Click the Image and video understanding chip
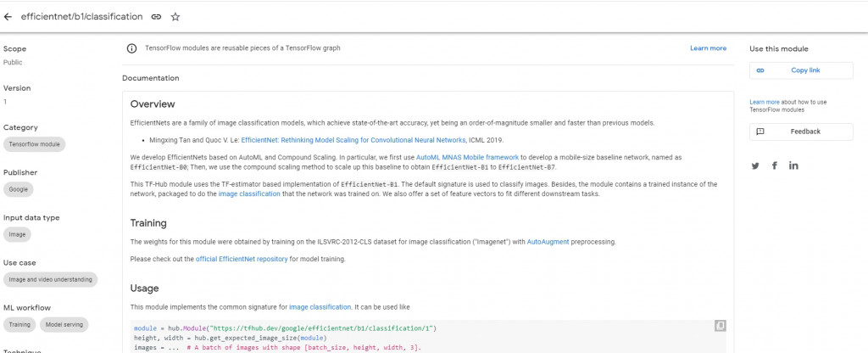 (50, 279)
